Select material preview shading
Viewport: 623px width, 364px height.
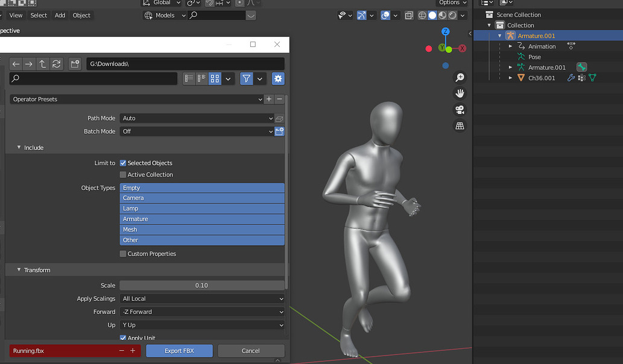pyautogui.click(x=442, y=16)
